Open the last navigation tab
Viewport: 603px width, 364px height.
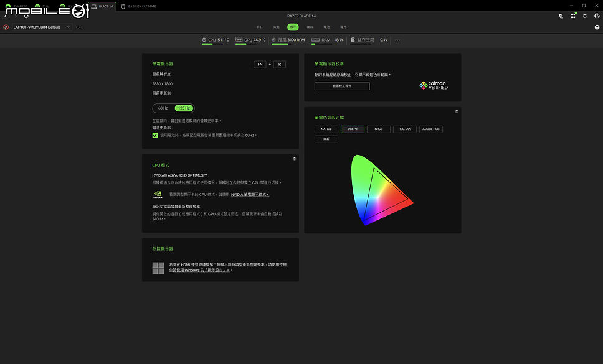click(x=343, y=27)
